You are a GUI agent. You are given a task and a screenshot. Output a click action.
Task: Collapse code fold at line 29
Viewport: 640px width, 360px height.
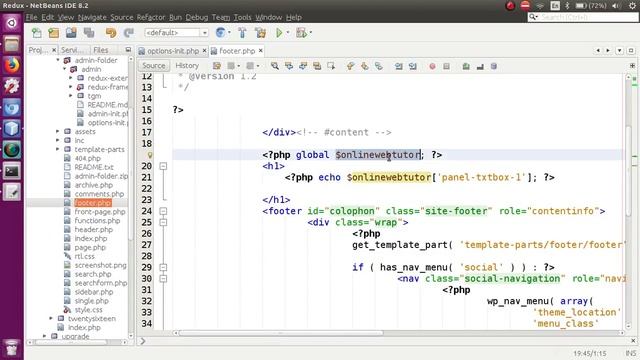(163, 267)
